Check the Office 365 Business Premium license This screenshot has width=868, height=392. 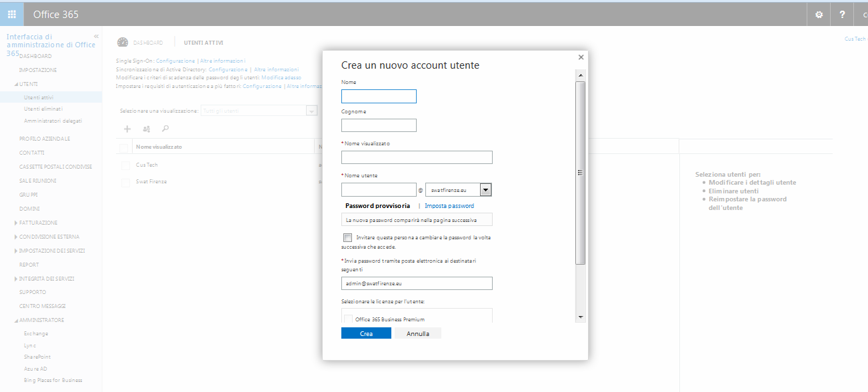point(348,319)
